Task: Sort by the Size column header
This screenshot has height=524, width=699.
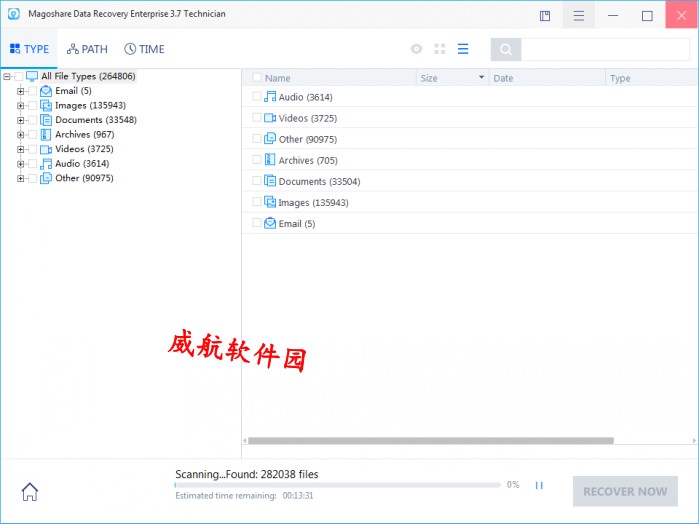Action: point(428,78)
